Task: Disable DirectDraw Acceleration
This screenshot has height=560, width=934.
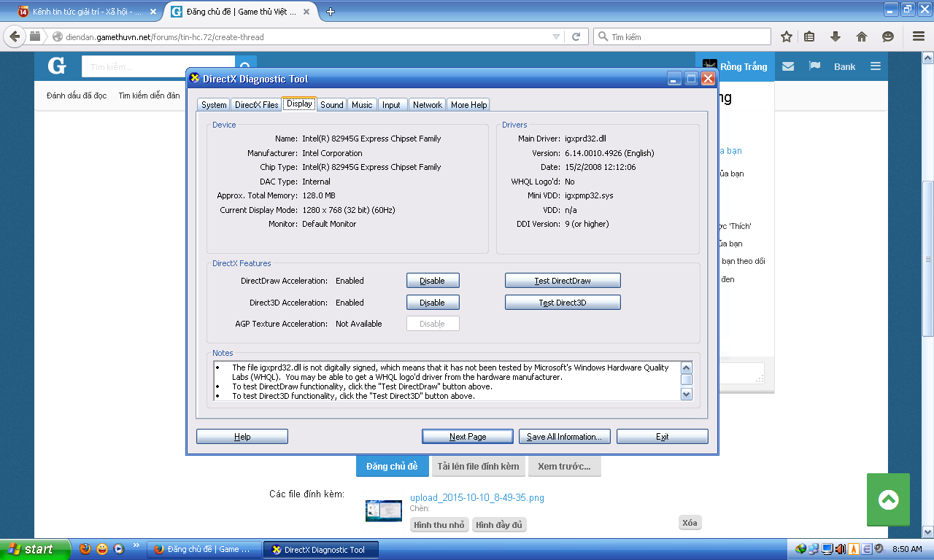Action: point(433,281)
